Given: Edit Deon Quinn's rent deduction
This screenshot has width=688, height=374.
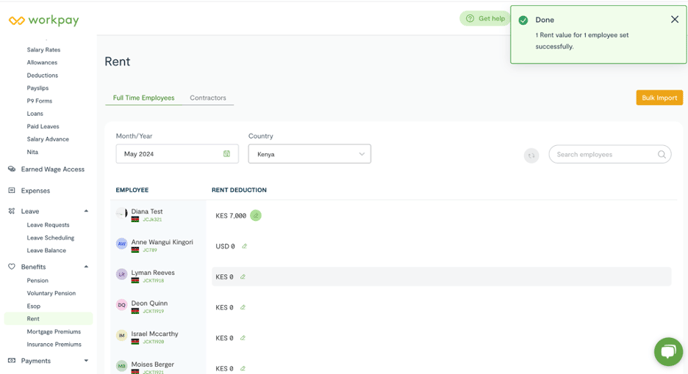Looking at the screenshot, I should 243,308.
